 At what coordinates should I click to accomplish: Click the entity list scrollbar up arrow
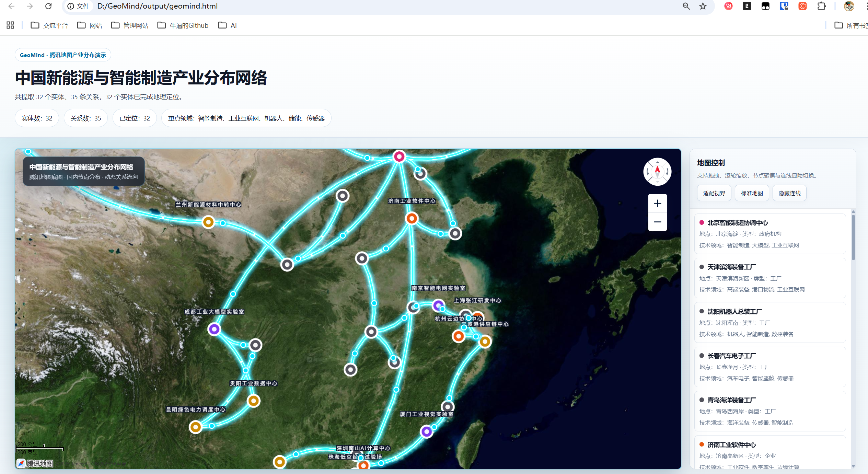tap(853, 211)
